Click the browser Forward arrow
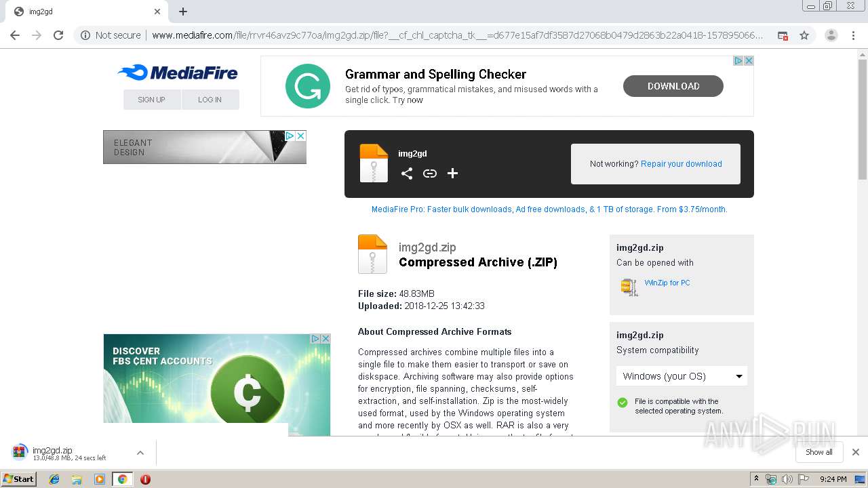Screen dimensions: 868x488 [x=37, y=35]
